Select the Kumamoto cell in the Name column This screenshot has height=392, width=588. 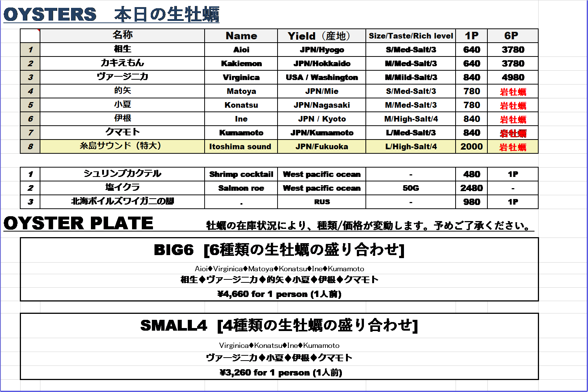(x=241, y=132)
